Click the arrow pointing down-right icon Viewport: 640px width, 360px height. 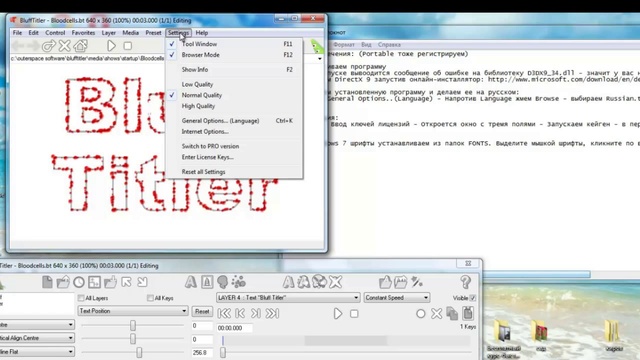tap(142, 282)
